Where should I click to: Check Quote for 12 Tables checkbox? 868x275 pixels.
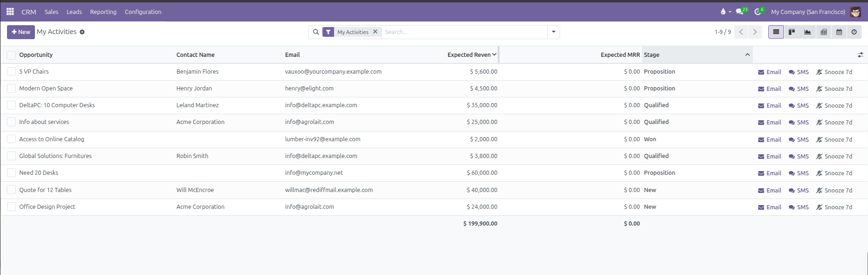click(x=12, y=190)
